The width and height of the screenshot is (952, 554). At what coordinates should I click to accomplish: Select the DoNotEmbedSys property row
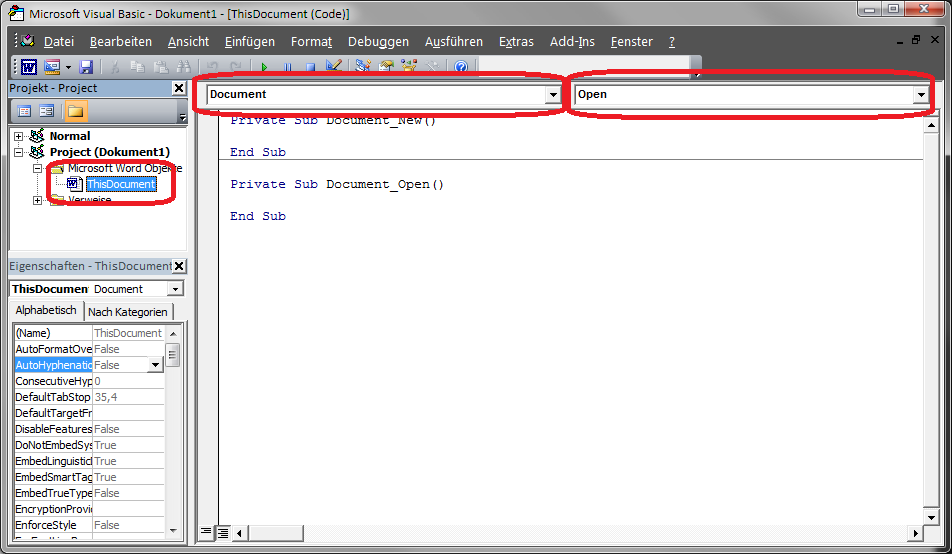[x=89, y=445]
